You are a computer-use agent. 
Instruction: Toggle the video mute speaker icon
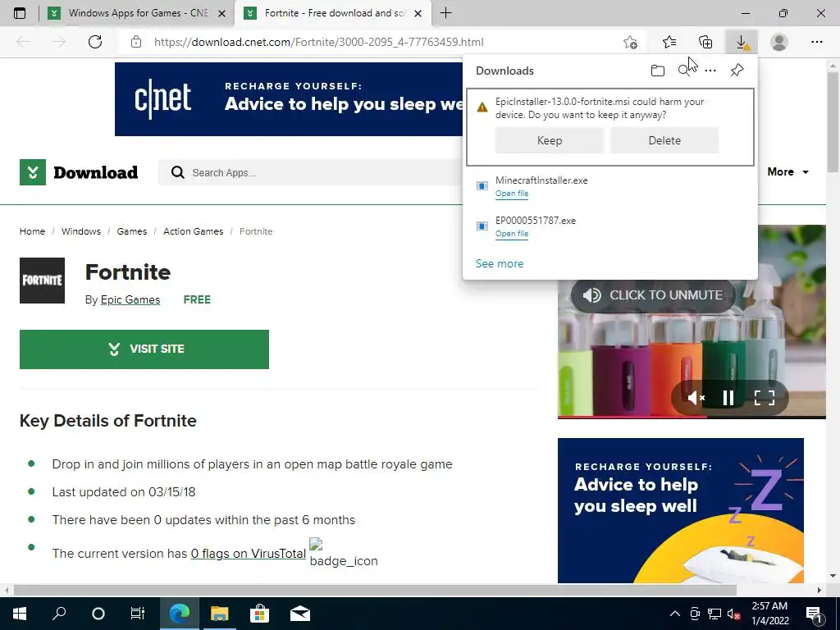tap(696, 398)
